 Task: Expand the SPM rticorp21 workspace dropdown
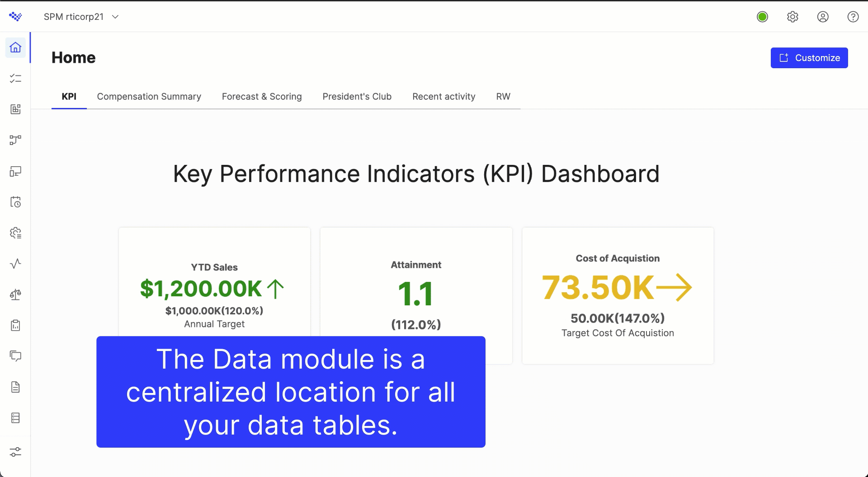(x=81, y=17)
